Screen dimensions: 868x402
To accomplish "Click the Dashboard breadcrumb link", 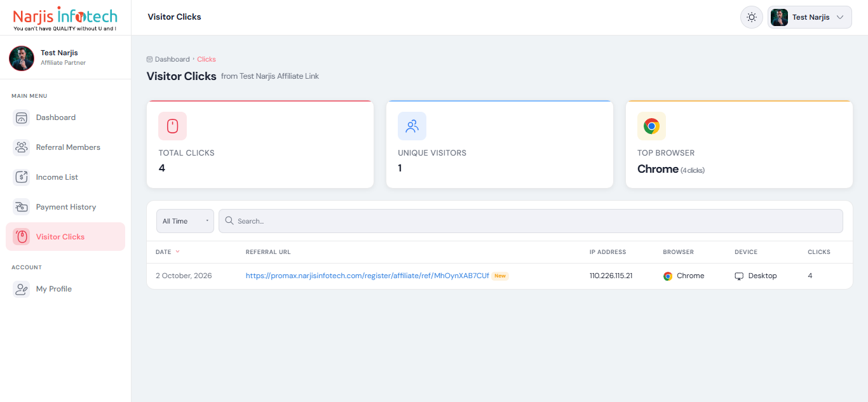I will [x=172, y=59].
